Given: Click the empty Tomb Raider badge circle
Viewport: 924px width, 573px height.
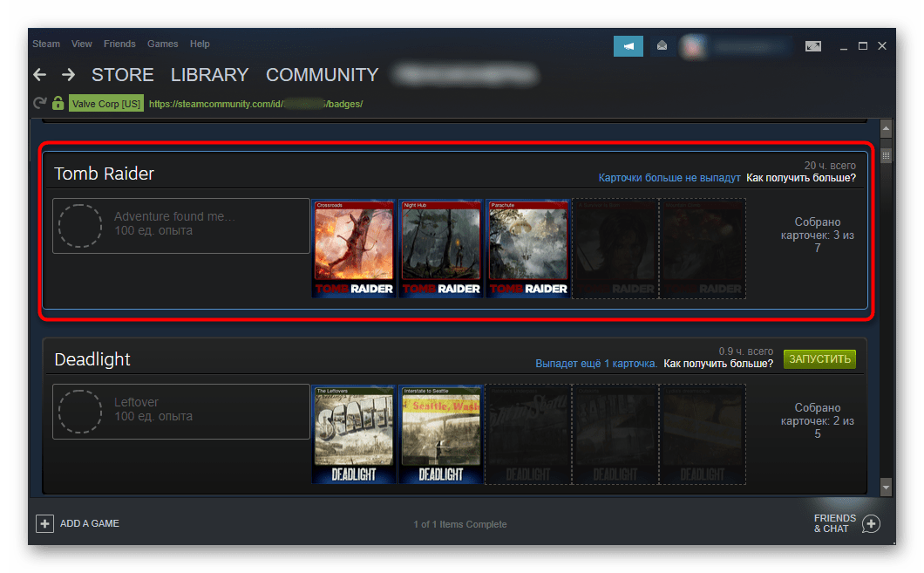Looking at the screenshot, I should 80,226.
